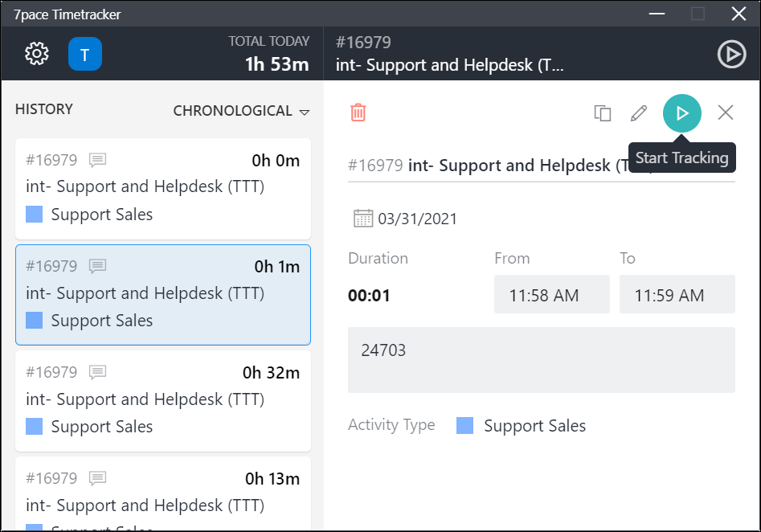Minimize the 7pace Timetracker window
The image size is (761, 532).
pos(657,14)
